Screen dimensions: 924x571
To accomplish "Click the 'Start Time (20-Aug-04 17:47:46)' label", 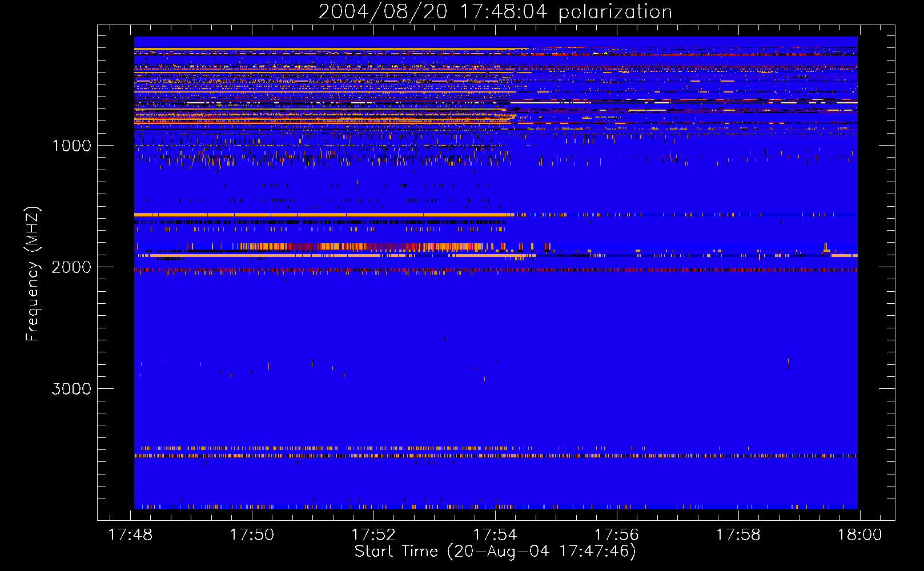I will coord(495,552).
